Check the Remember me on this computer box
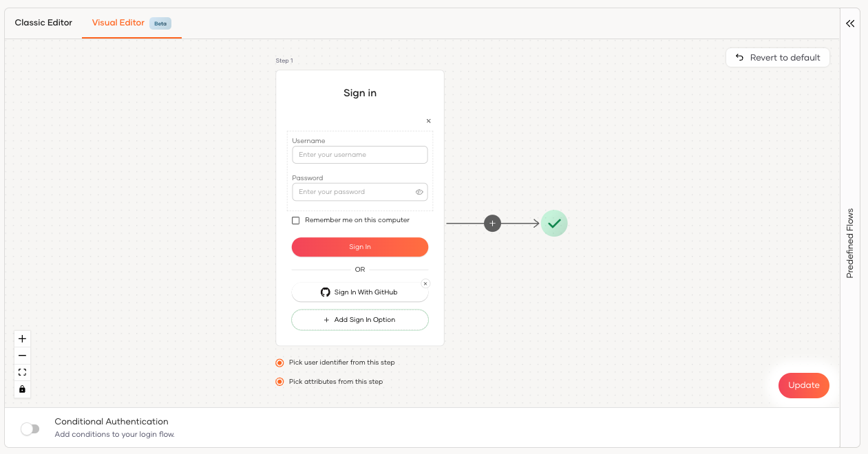Viewport: 868px width, 454px height. (x=296, y=220)
